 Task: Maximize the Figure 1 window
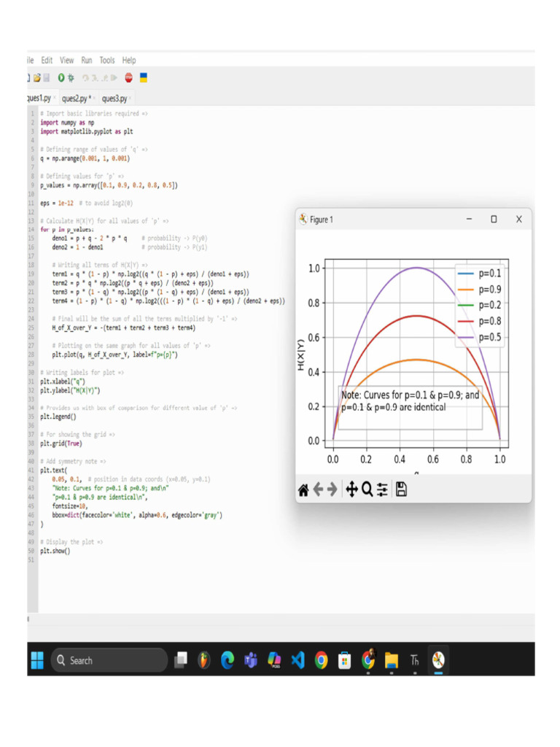click(494, 219)
